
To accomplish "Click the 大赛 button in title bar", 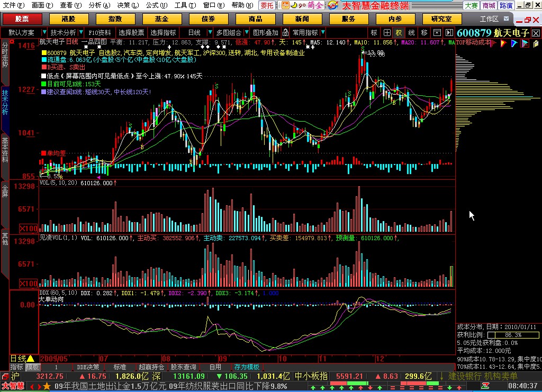I will 471,5.
